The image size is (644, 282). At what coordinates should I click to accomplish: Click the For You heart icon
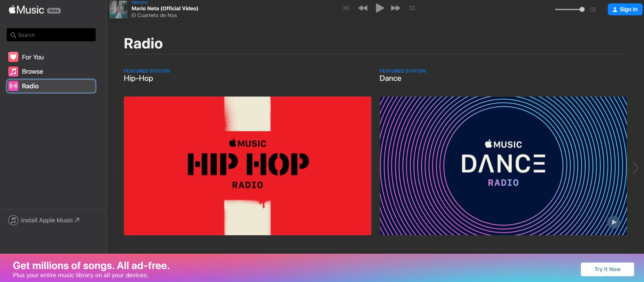tap(13, 57)
